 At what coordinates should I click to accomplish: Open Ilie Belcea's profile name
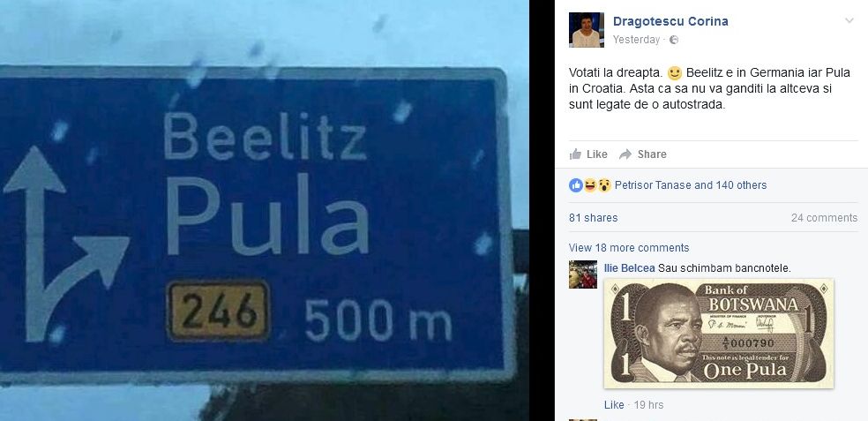tap(630, 268)
